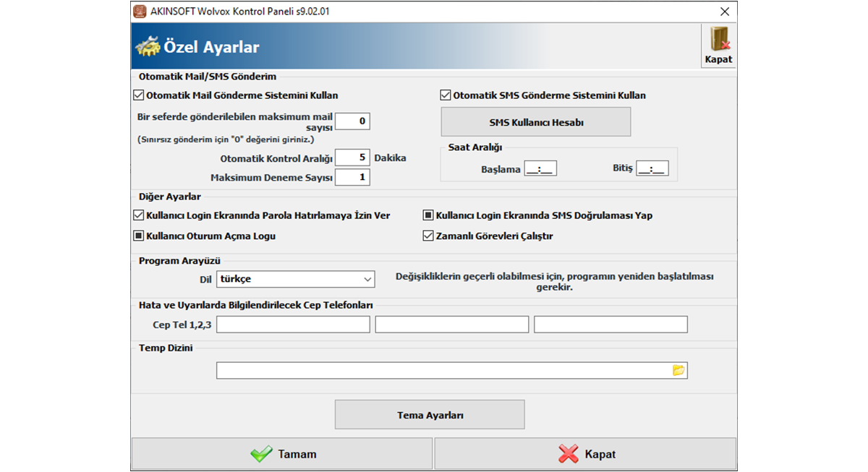868x472 pixels.
Task: Toggle Kullanıcı Login SMS Doğrulaması Yap
Action: (428, 215)
